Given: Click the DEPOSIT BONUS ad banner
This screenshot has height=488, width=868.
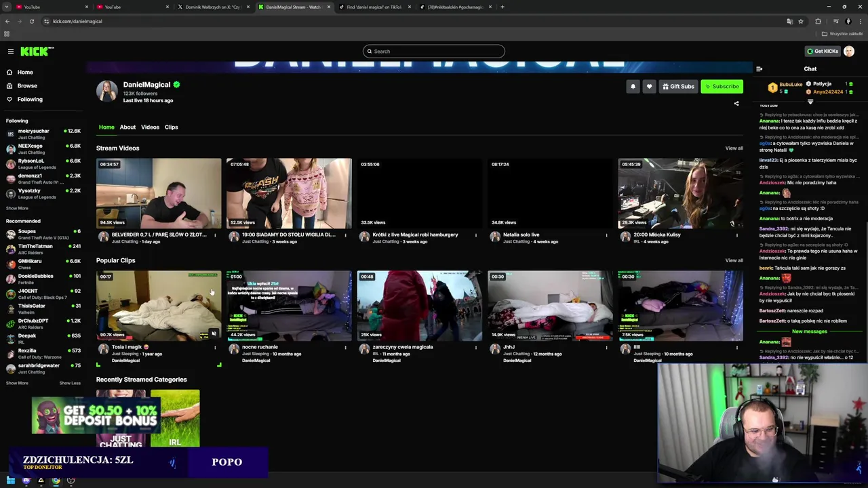Looking at the screenshot, I should tap(95, 415).
